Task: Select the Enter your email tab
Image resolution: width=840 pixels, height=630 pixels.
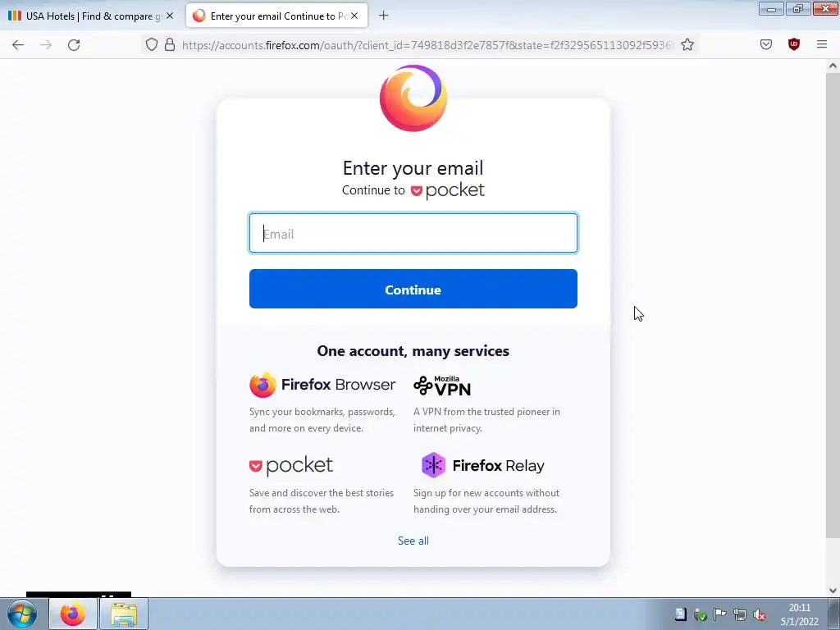Action: click(277, 16)
